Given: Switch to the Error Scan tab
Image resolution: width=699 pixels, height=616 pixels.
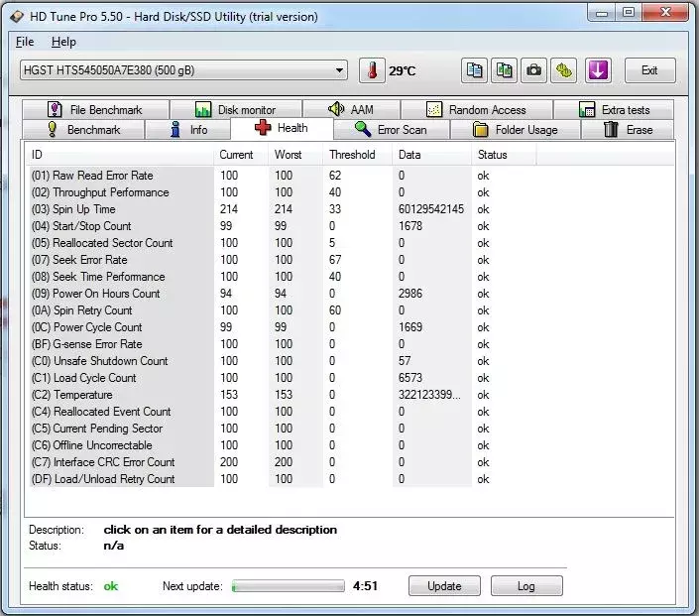Looking at the screenshot, I should 392,129.
